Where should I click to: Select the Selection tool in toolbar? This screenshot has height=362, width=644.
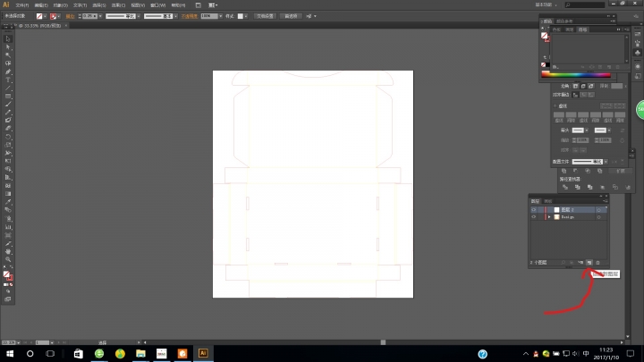[x=8, y=38]
